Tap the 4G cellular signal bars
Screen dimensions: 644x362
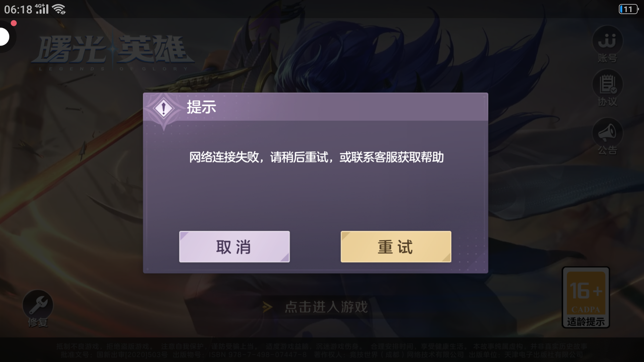42,9
